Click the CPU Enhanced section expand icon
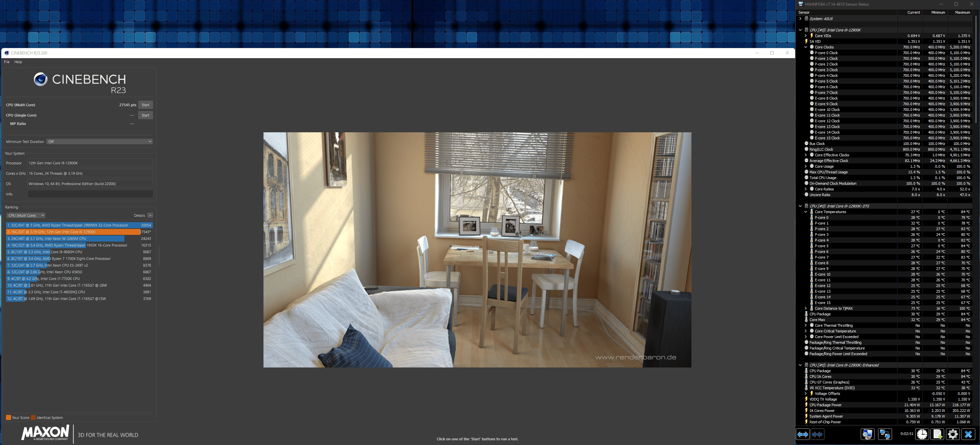Screen dimensions: 980x445 (801, 365)
